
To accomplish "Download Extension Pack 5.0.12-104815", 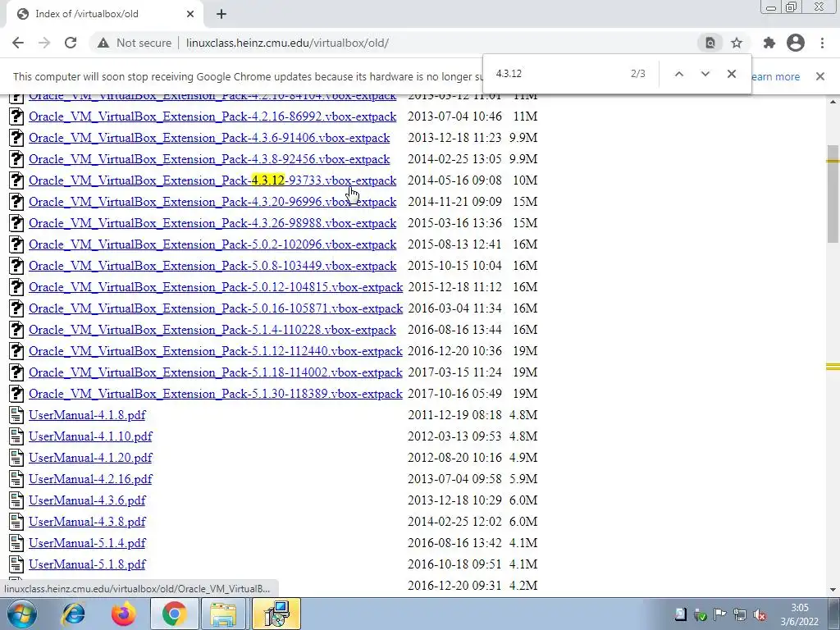I will click(x=216, y=287).
